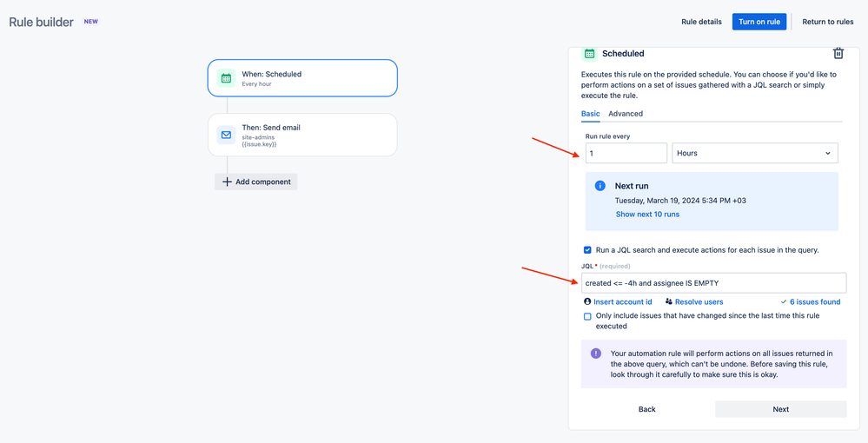Open the Hours interval unit dropdown
The image size is (868, 443).
click(755, 153)
